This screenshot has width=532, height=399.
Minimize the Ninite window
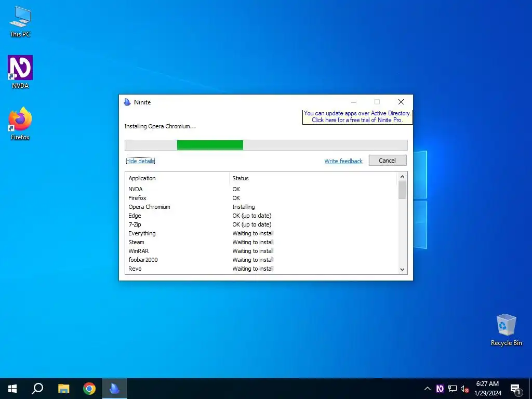click(354, 102)
